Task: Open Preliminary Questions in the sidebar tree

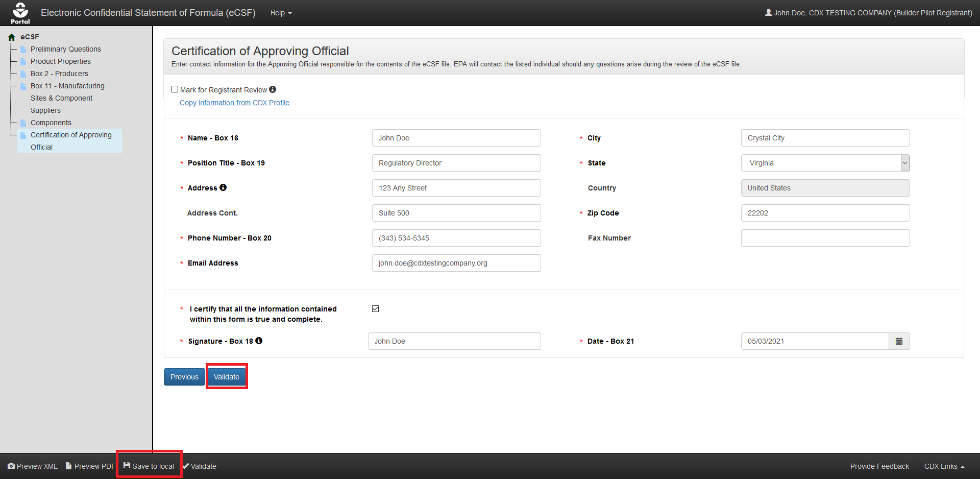Action: point(65,49)
